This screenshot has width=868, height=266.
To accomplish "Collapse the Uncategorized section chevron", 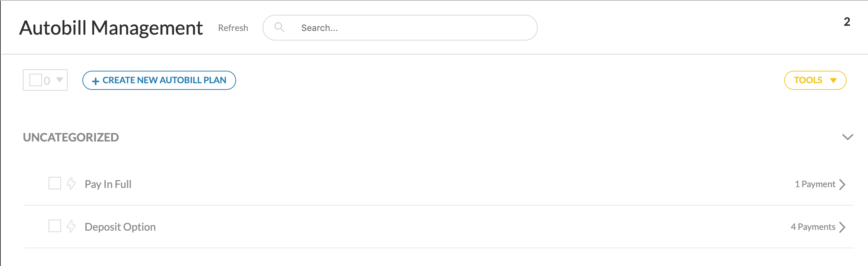I will tap(847, 137).
